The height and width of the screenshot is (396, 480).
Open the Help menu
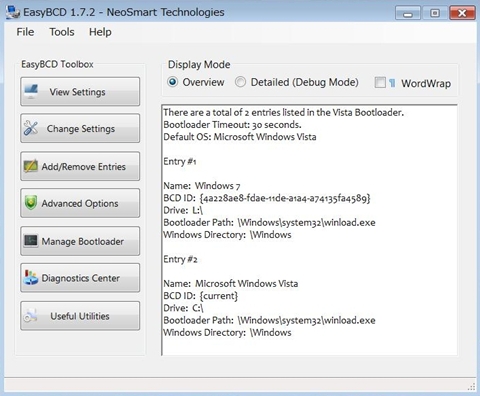100,32
